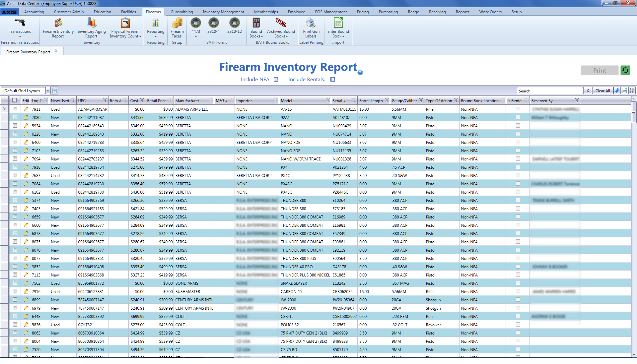The width and height of the screenshot is (637, 364).
Task: Open Firearm Taxes setup
Action: coord(177,23)
